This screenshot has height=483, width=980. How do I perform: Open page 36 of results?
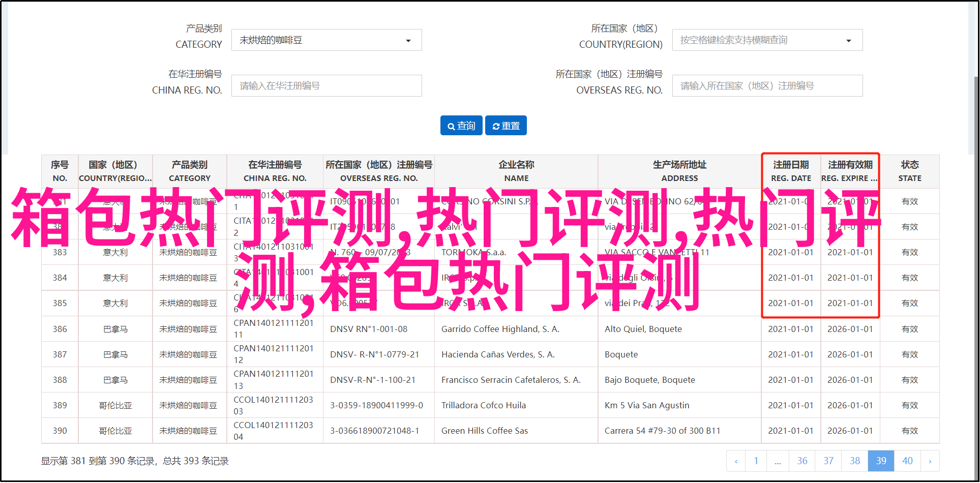802,461
